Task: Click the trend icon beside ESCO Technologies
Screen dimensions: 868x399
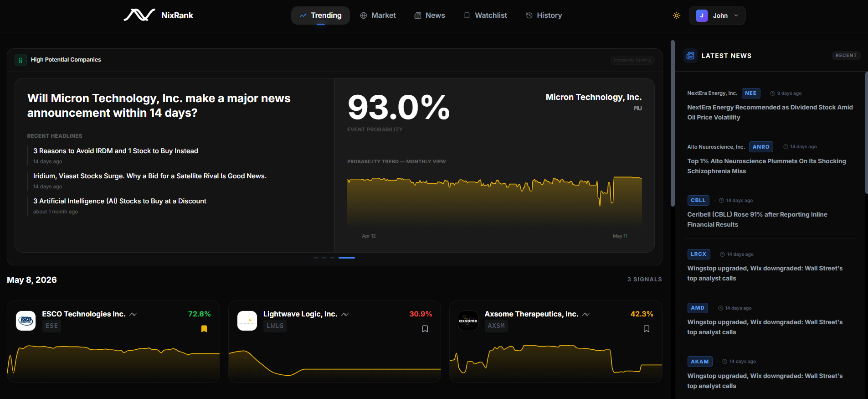Action: click(x=133, y=314)
